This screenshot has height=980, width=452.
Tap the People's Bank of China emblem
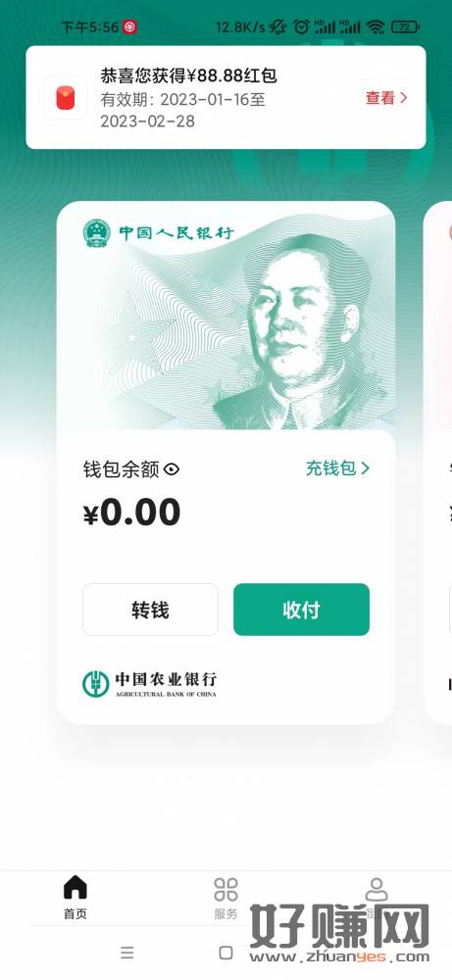97,233
